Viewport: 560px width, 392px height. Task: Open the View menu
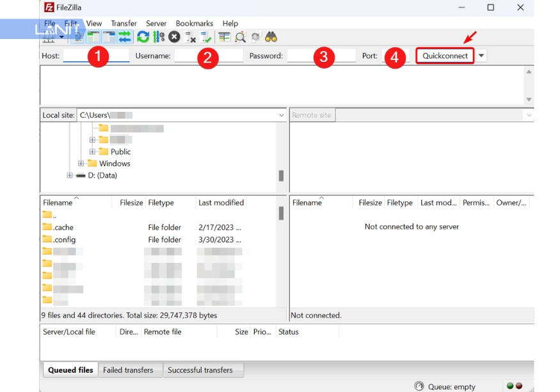[x=94, y=23]
